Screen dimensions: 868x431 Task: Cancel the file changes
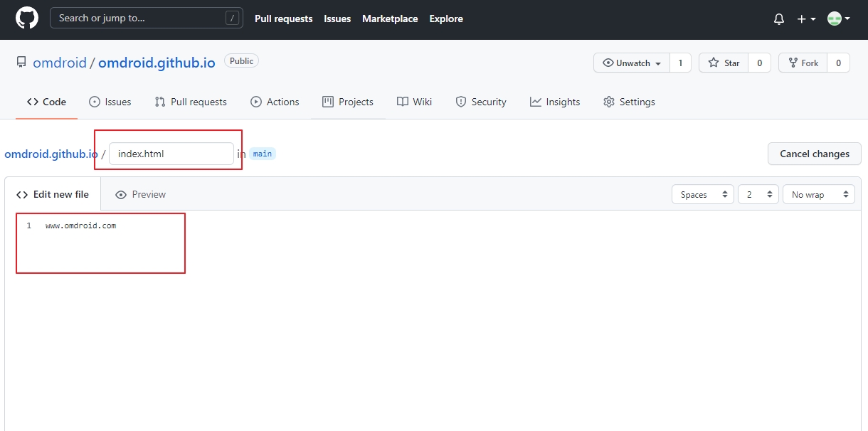[815, 154]
